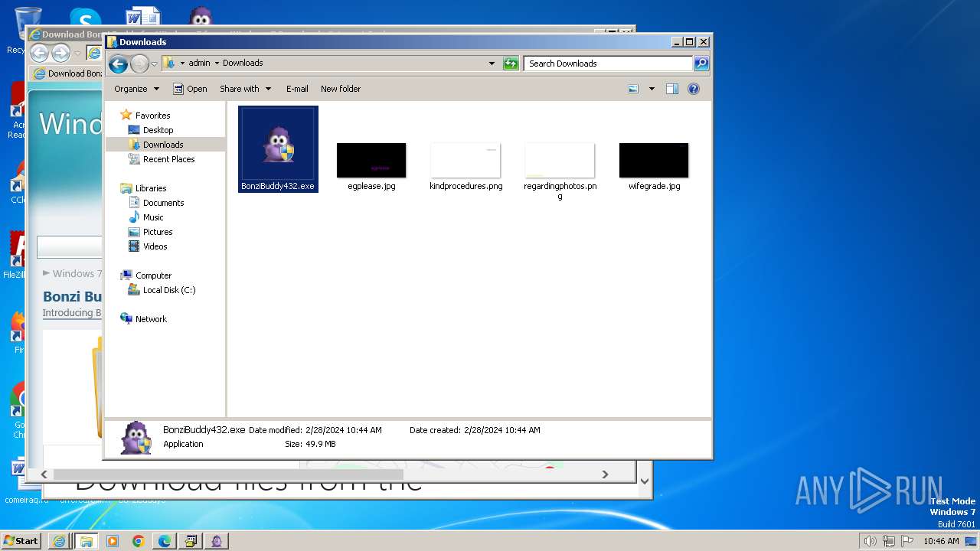Click the browser horizontal scrollbar right arrow

(x=605, y=474)
